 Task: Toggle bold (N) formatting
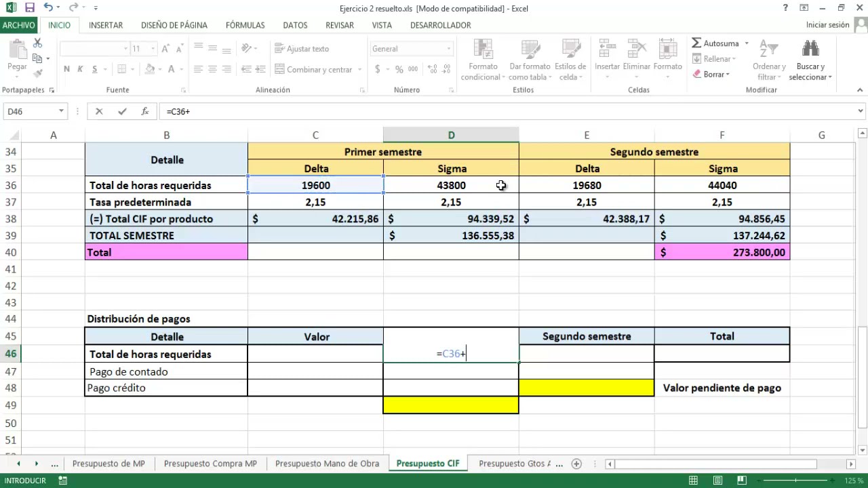pos(67,69)
